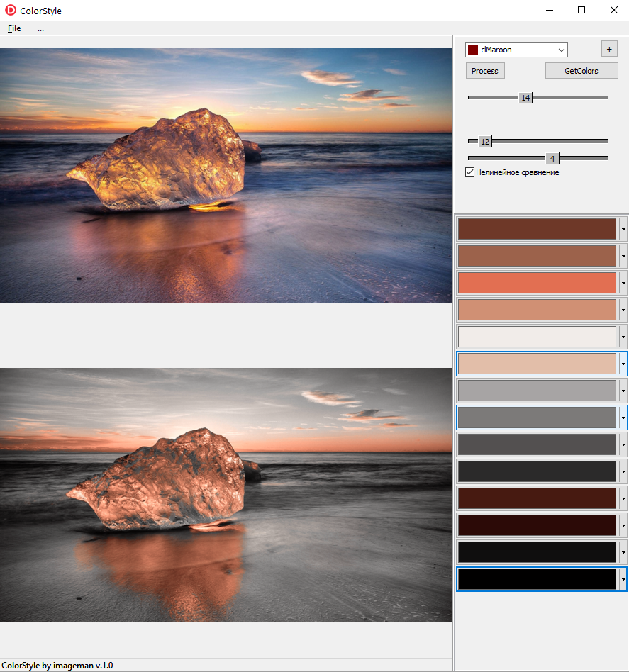Minimize the ColorStyle window
Screen dimensions: 629x672
550,11
